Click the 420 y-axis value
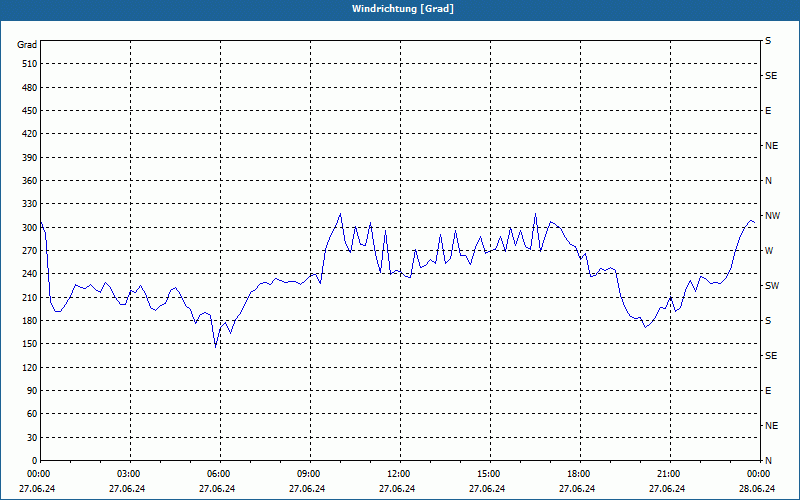 point(30,134)
